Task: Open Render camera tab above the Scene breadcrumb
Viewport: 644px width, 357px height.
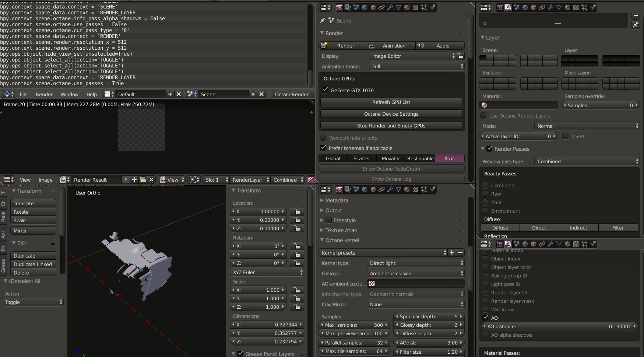Action: point(339,7)
